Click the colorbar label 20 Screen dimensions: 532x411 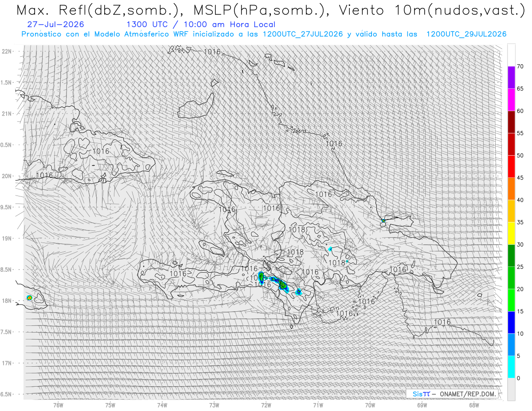point(520,289)
